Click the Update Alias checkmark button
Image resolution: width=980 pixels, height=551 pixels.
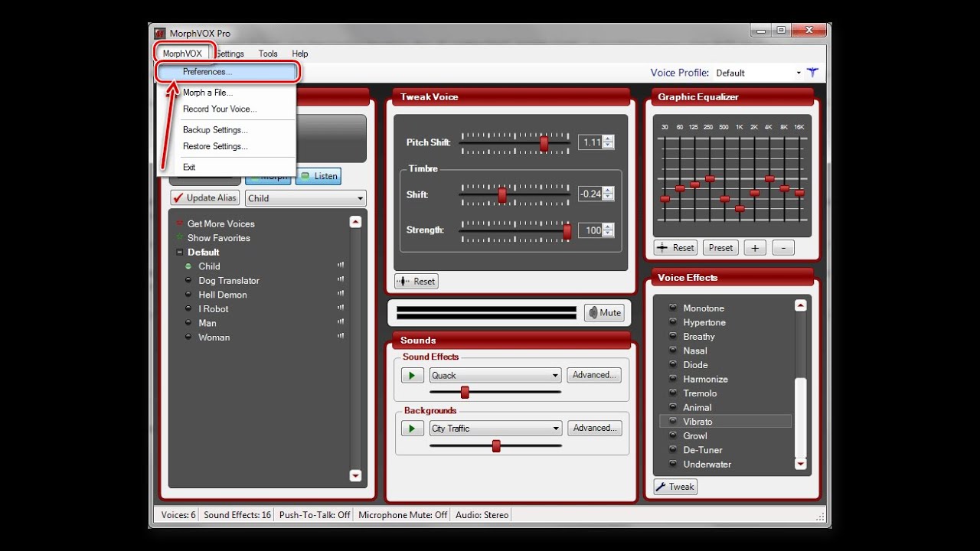pos(205,197)
